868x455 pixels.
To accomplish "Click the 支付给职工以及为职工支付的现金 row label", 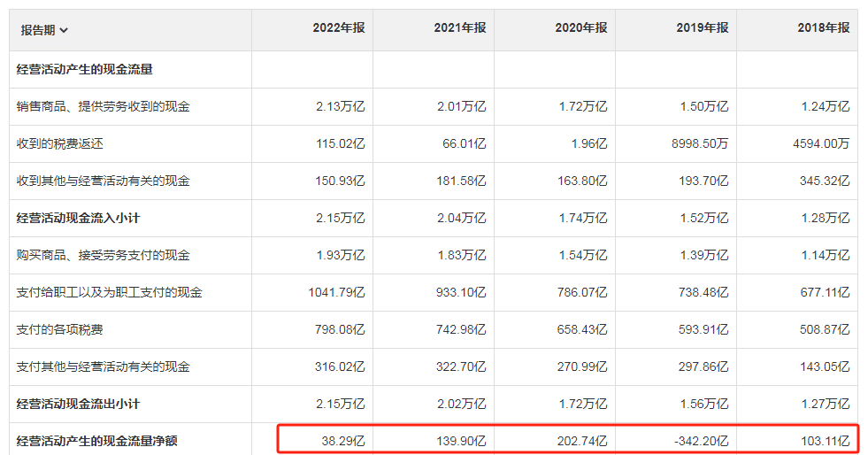I will [109, 292].
